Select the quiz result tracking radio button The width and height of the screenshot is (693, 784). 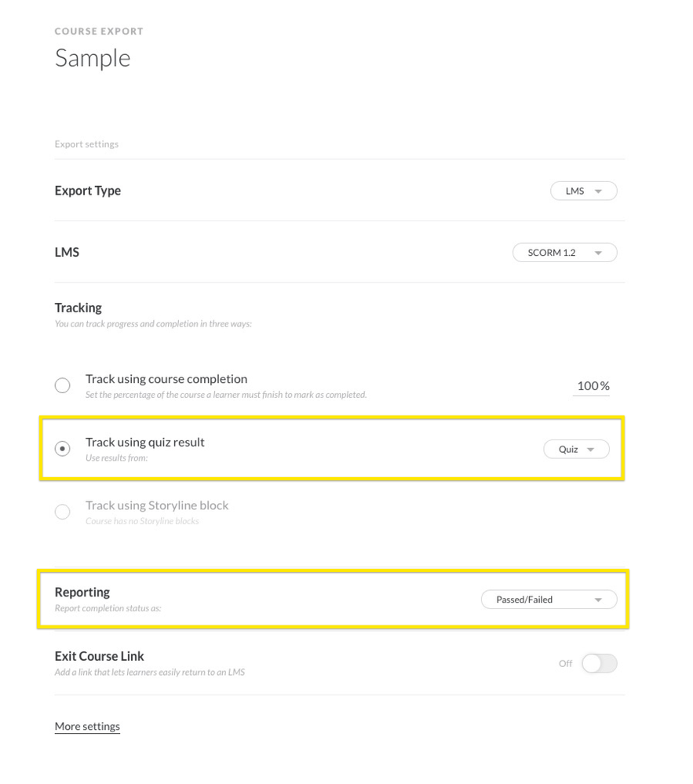coord(63,449)
